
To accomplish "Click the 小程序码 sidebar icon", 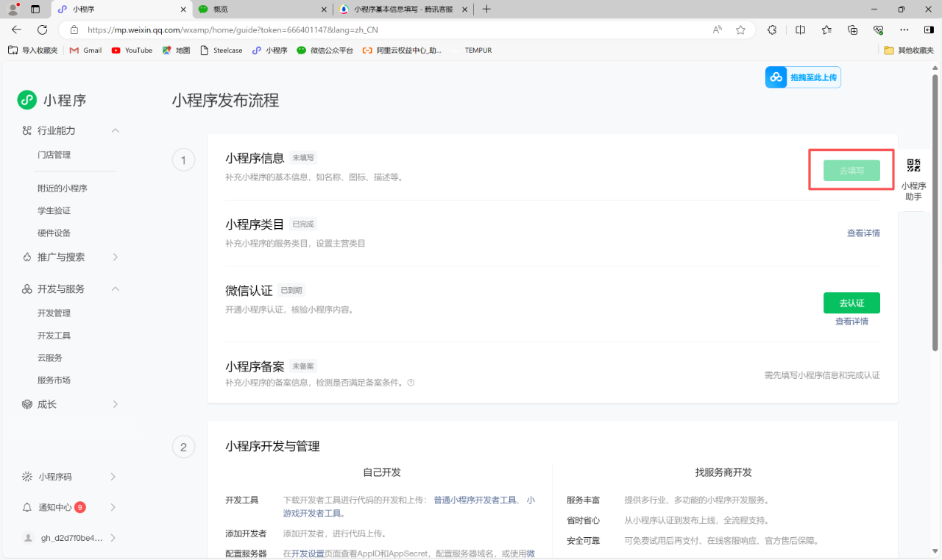I will tap(27, 477).
